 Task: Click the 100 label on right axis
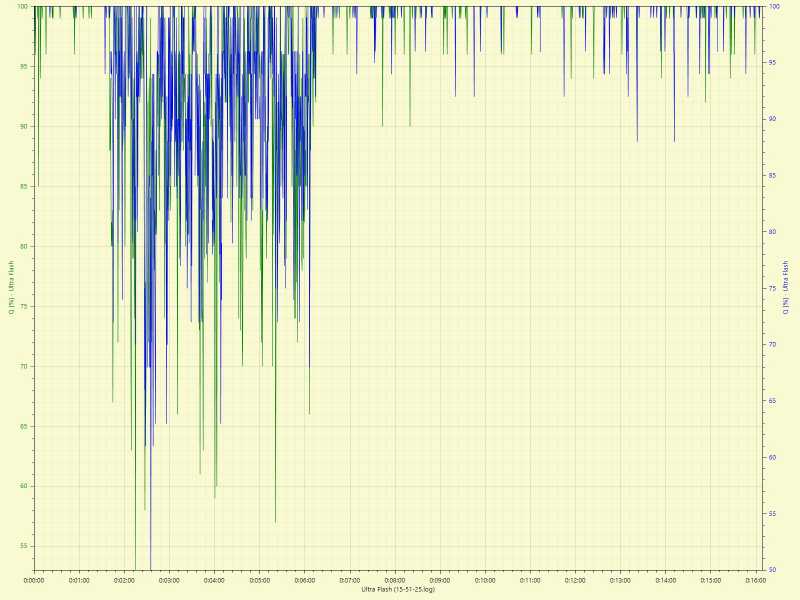774,6
